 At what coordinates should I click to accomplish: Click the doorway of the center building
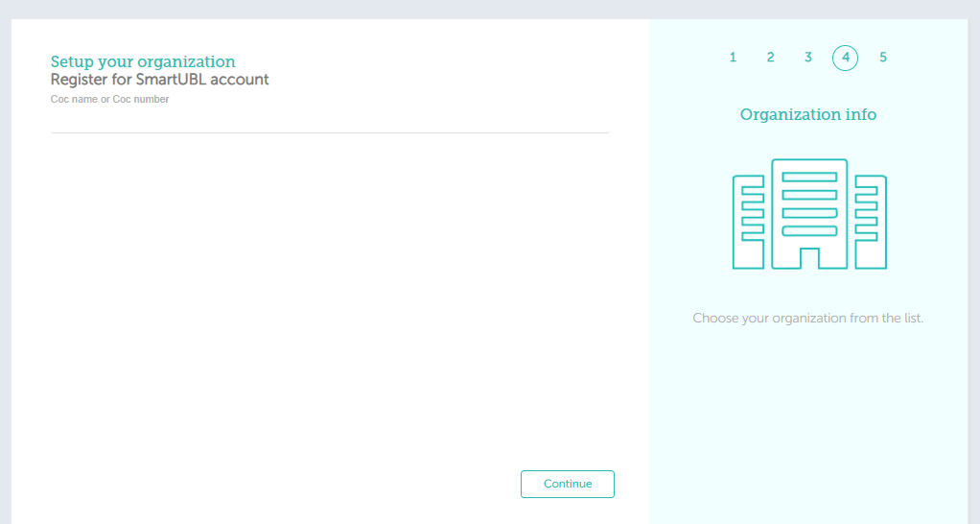click(809, 258)
